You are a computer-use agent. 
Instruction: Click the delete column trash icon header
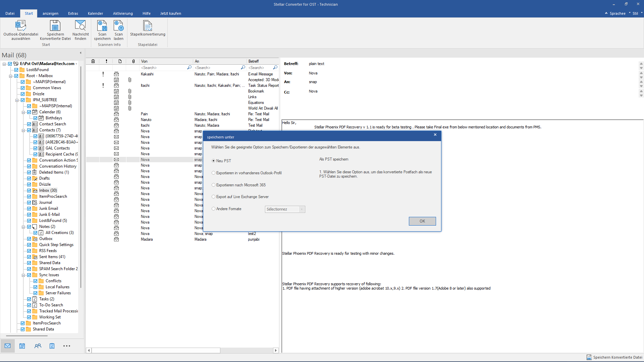click(x=93, y=61)
